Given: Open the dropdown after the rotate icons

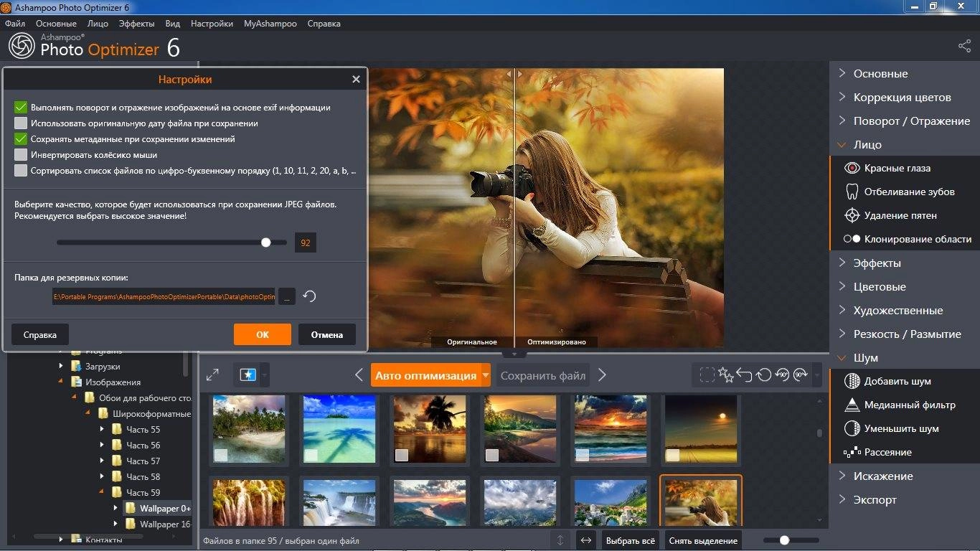Looking at the screenshot, I should pos(816,375).
